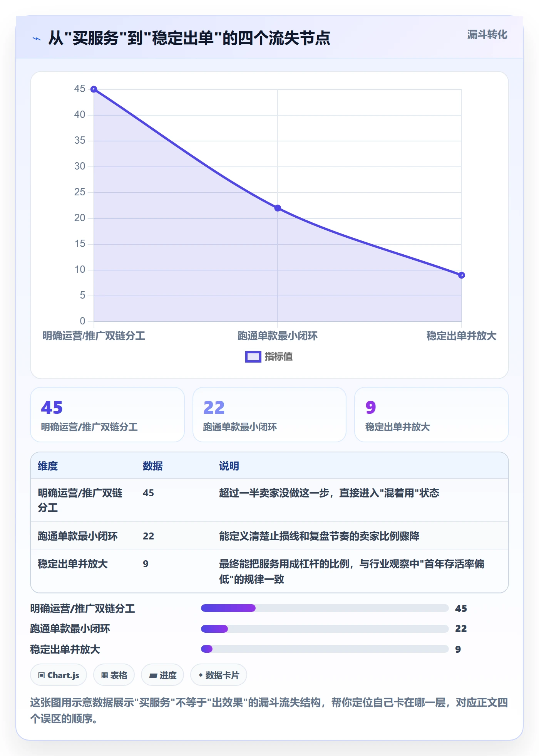This screenshot has width=539, height=756.
Task: Click the progress value 22 at bar end
Action: (461, 628)
